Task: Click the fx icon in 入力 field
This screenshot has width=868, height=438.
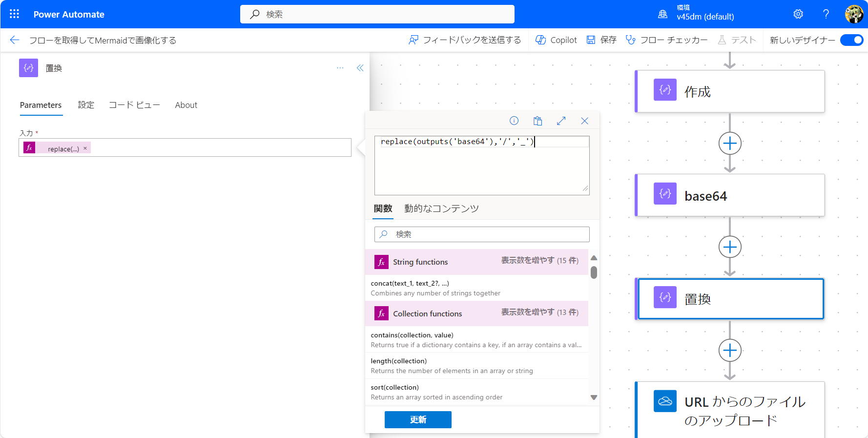Action: [29, 147]
